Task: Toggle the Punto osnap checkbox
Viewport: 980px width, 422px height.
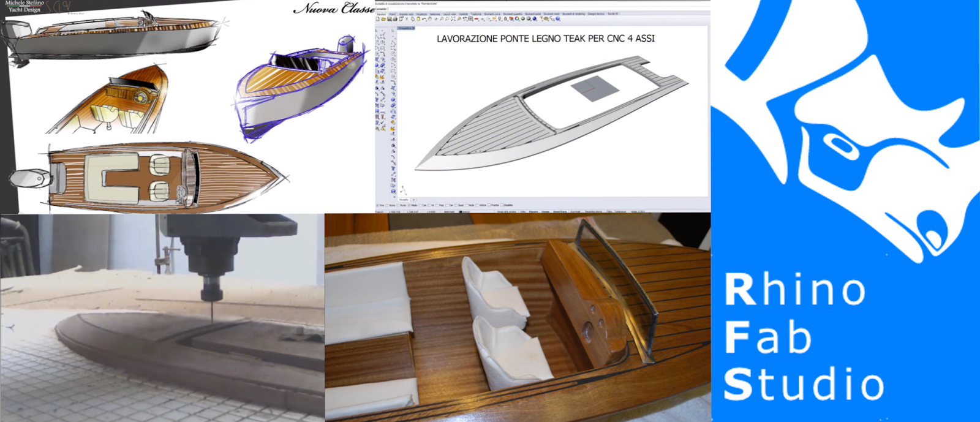Action: click(x=398, y=205)
